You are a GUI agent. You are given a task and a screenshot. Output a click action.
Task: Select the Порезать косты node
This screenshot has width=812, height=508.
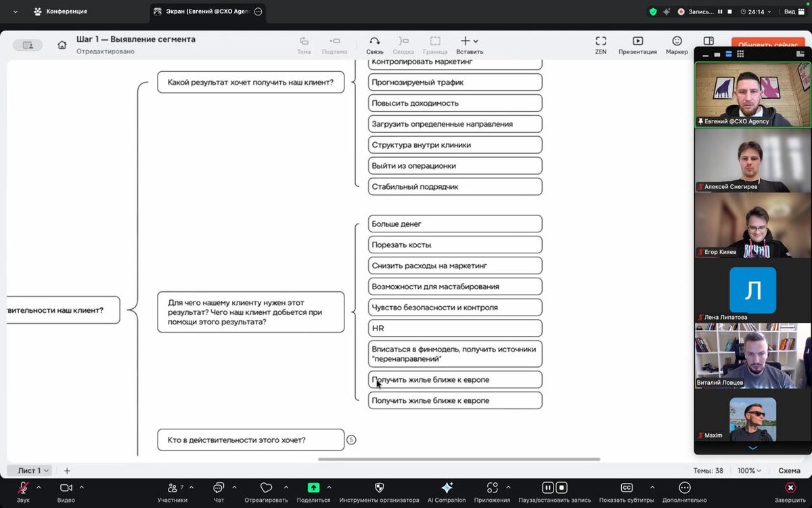(455, 245)
